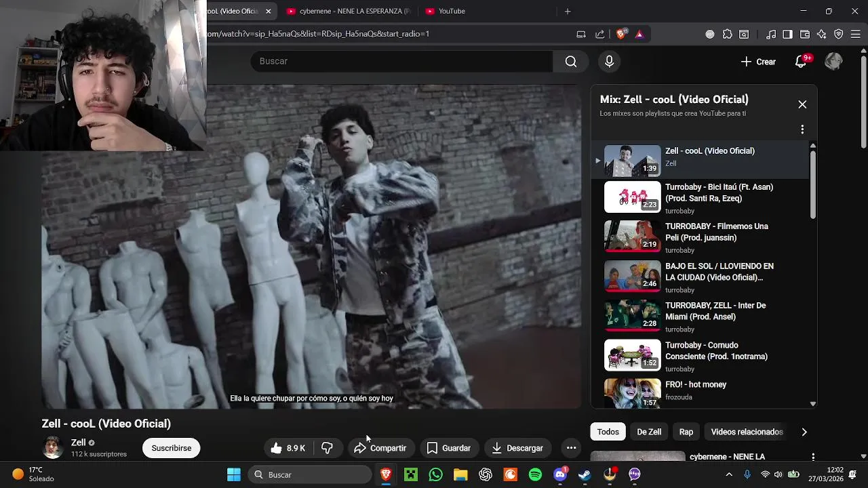The height and width of the screenshot is (488, 868).
Task: Toggle the browser sidebar panel icon
Action: [787, 34]
